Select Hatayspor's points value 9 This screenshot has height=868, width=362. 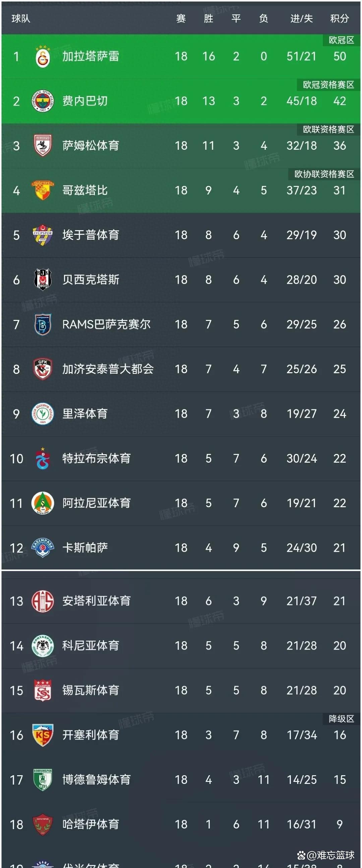340,824
